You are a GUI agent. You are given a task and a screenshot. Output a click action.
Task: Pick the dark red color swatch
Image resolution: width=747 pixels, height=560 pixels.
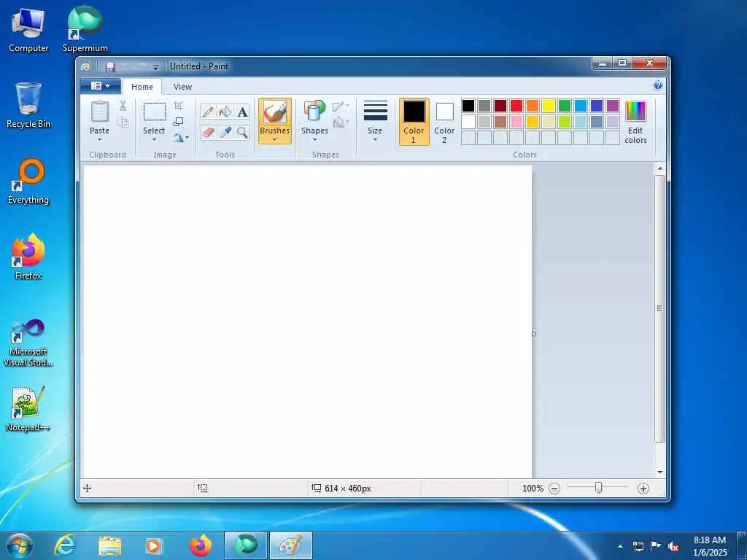tap(500, 106)
